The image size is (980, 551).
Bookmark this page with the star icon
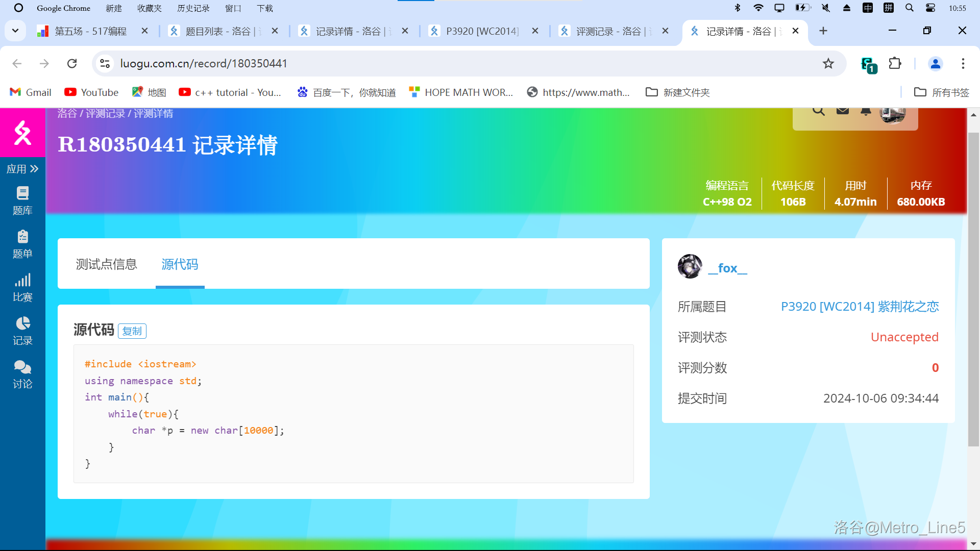pyautogui.click(x=828, y=63)
